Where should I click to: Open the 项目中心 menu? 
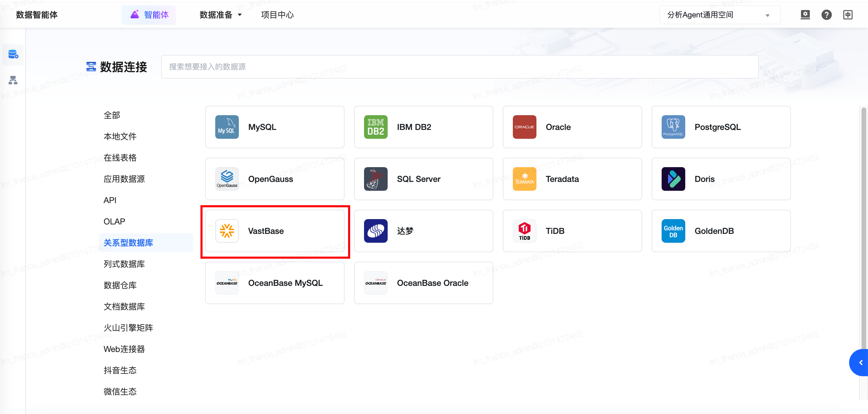point(277,15)
